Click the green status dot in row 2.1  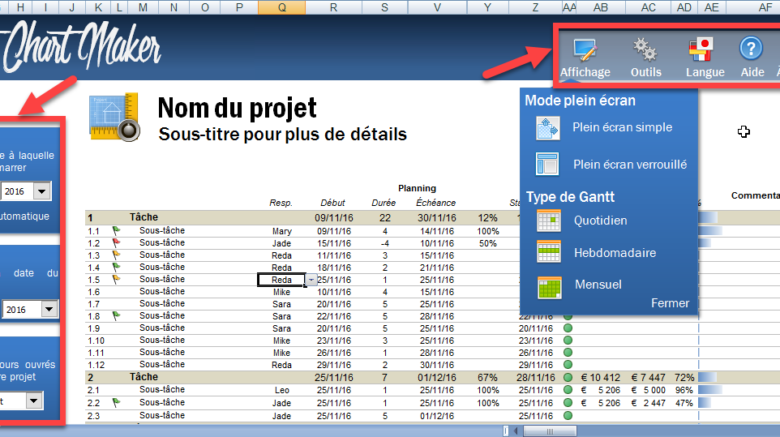(x=569, y=391)
